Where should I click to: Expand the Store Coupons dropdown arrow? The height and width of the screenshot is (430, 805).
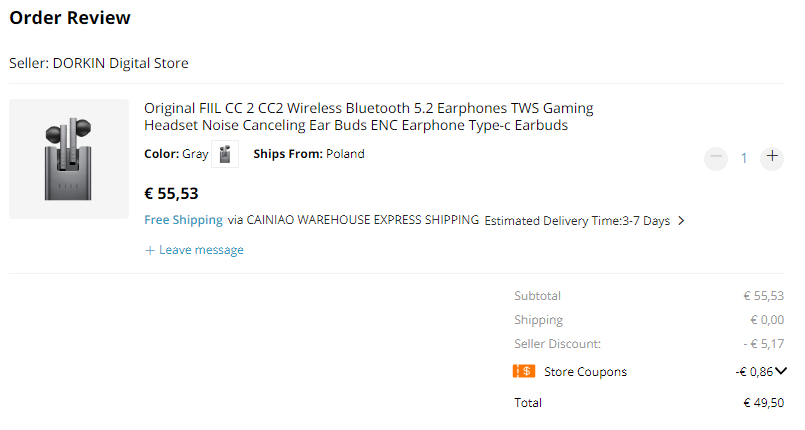click(x=781, y=371)
